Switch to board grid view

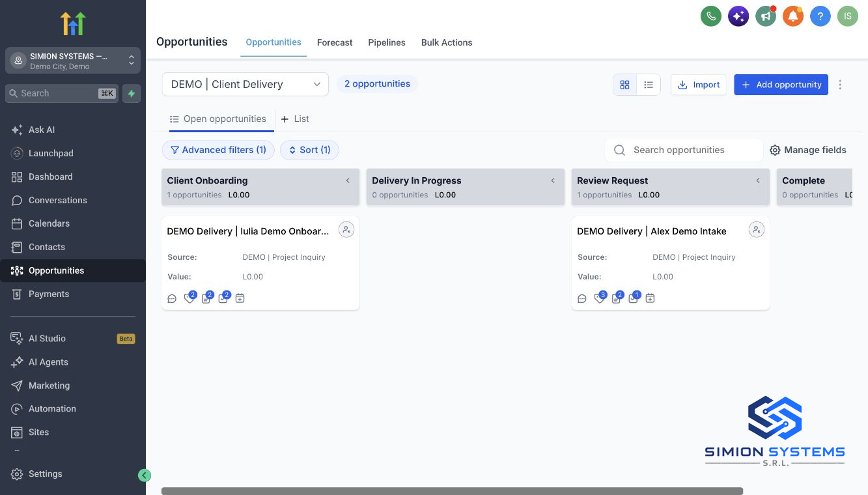pyautogui.click(x=625, y=85)
